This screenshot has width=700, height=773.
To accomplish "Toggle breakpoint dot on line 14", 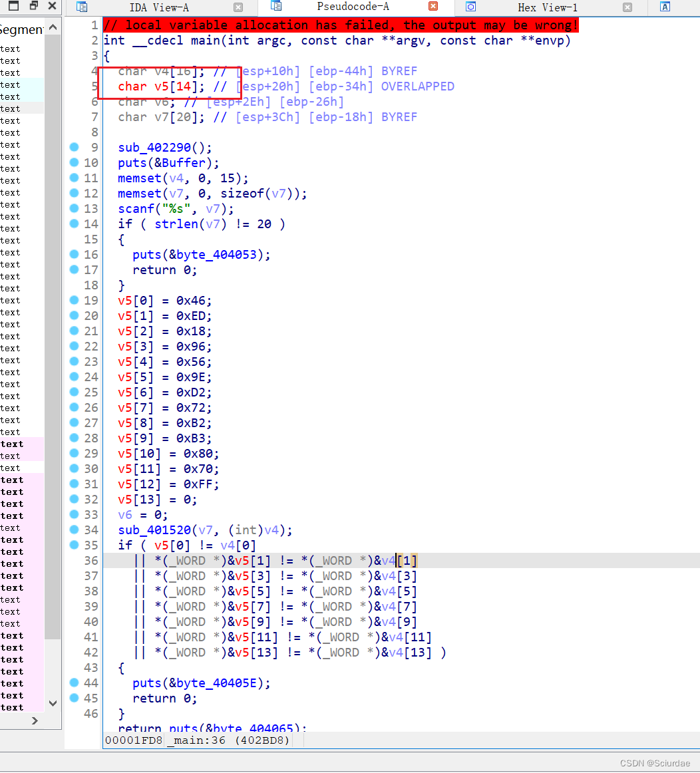I will tap(75, 224).
